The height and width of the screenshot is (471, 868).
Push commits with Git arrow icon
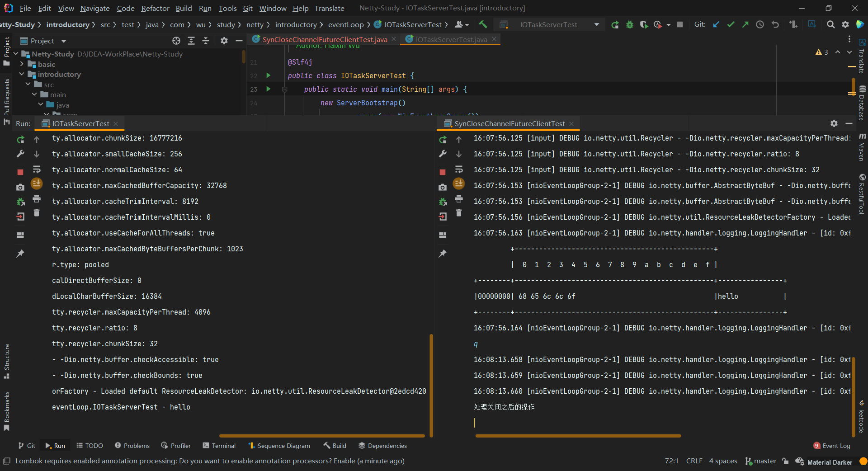[745, 24]
